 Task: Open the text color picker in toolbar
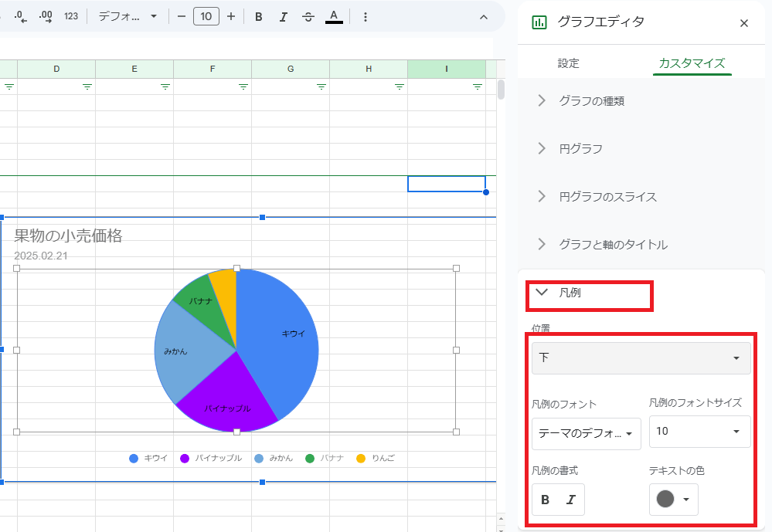(334, 17)
